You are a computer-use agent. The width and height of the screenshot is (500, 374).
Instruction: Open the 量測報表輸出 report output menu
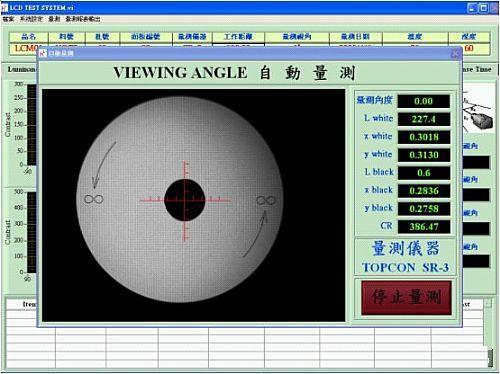(83, 19)
